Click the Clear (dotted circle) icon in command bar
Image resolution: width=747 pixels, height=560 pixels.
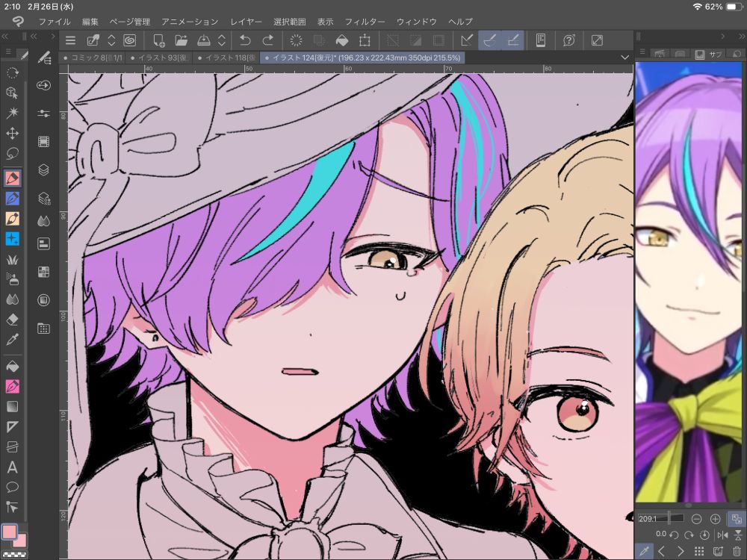tap(296, 40)
